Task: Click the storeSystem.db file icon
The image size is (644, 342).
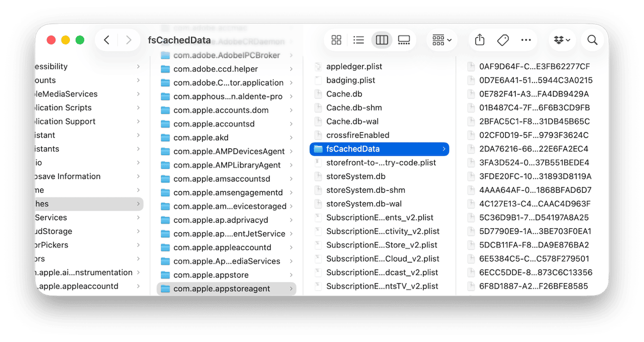Action: (x=318, y=177)
